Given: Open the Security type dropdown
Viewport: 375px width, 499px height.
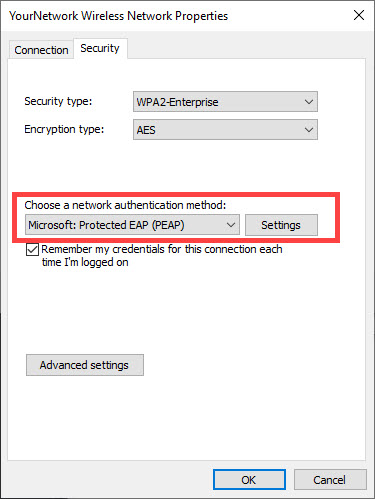Looking at the screenshot, I should click(x=225, y=102).
